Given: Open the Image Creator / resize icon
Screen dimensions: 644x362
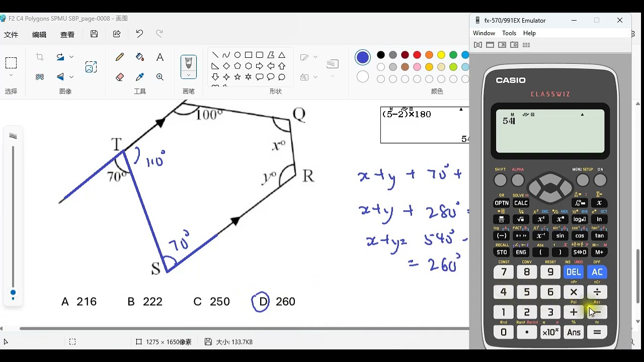Looking at the screenshot, I should (x=91, y=67).
